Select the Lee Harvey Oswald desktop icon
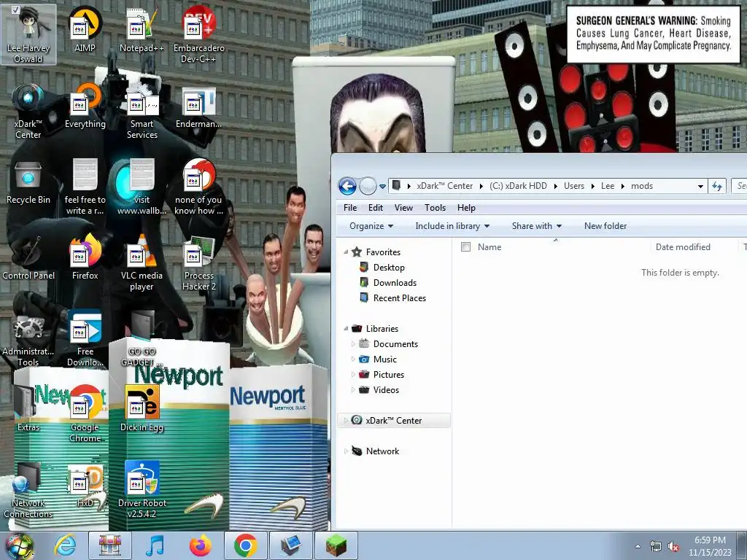The height and width of the screenshot is (560, 747). pos(28,34)
